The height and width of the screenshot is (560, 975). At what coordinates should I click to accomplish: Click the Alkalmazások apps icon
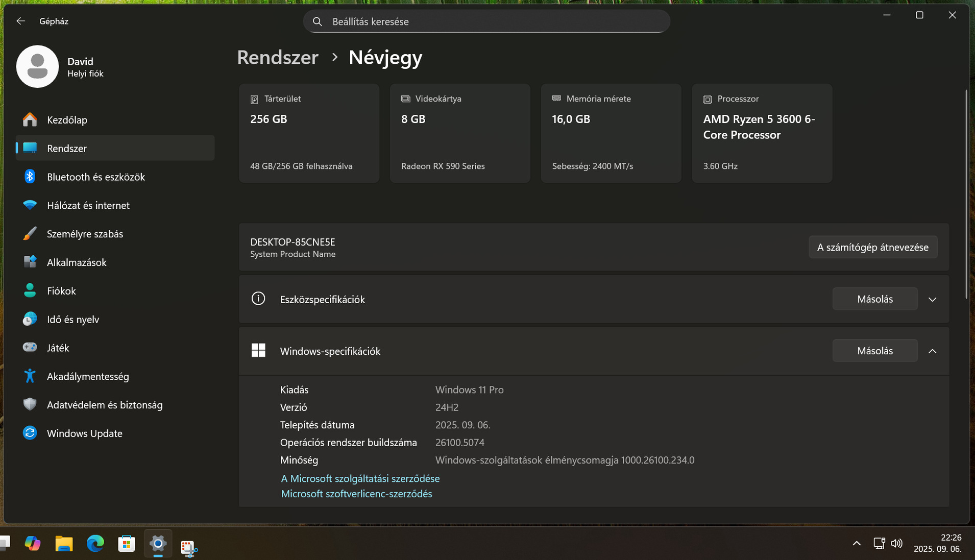(30, 262)
